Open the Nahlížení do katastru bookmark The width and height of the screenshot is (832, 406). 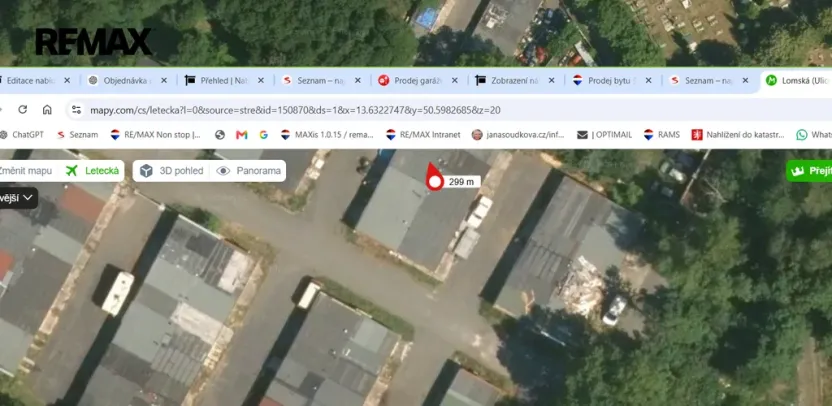pos(738,135)
